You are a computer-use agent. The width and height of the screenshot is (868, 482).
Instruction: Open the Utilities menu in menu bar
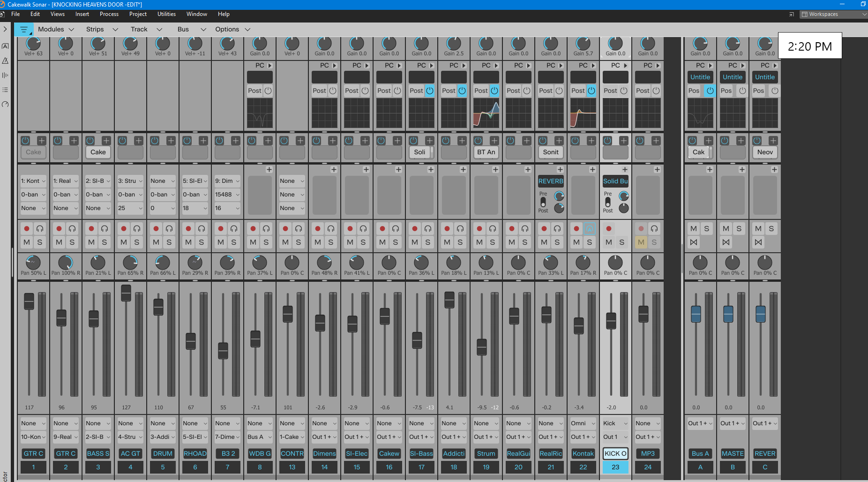(166, 14)
